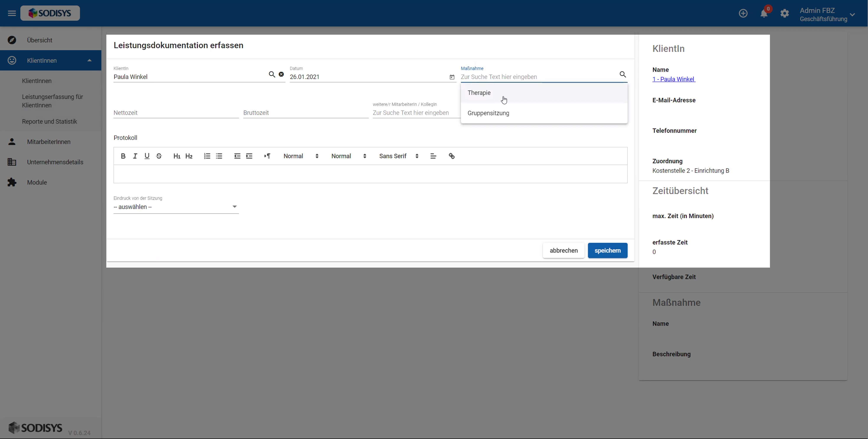Go to MitarbeiterInnen in the sidebar
868x439 pixels.
[51, 142]
